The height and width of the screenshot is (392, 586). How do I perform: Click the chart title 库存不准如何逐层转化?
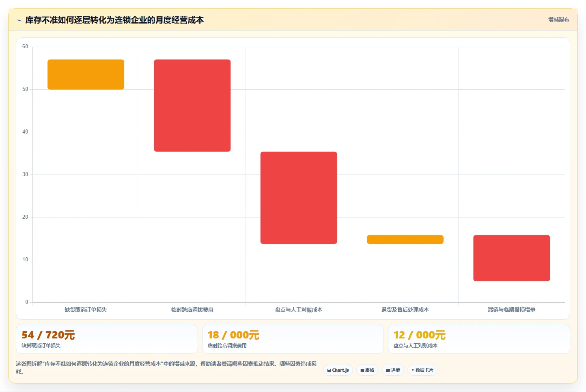(114, 20)
